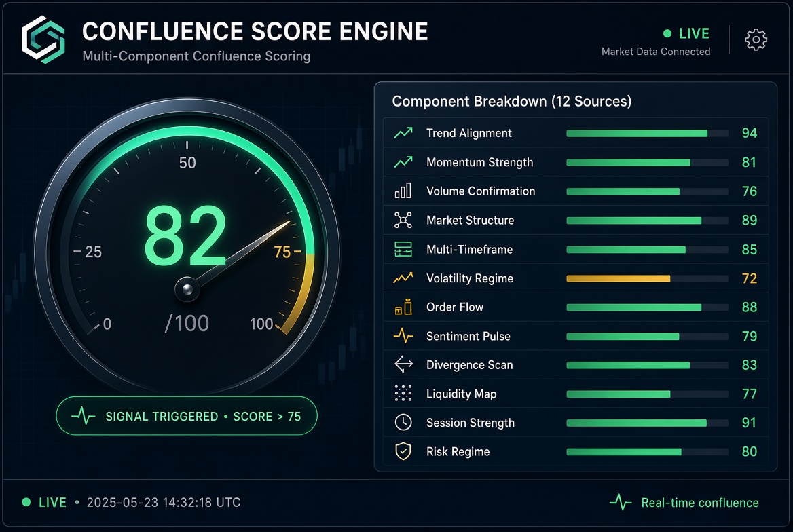Viewport: 793px width, 532px height.
Task: Click the pulse icon in Signal Triggered badge
Action: pyautogui.click(x=84, y=416)
